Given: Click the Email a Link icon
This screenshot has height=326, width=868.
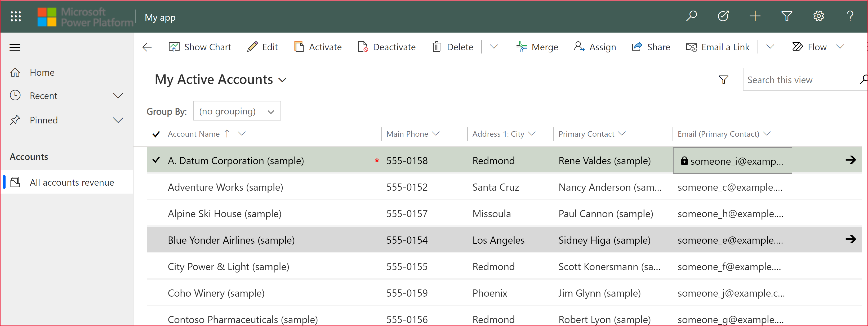Looking at the screenshot, I should (691, 47).
